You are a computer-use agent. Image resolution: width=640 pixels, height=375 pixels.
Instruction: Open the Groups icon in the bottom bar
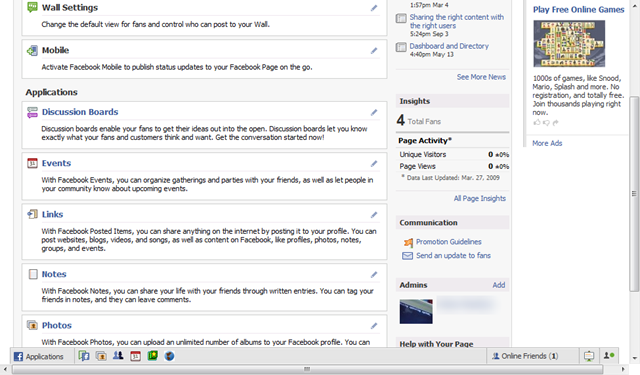118,355
